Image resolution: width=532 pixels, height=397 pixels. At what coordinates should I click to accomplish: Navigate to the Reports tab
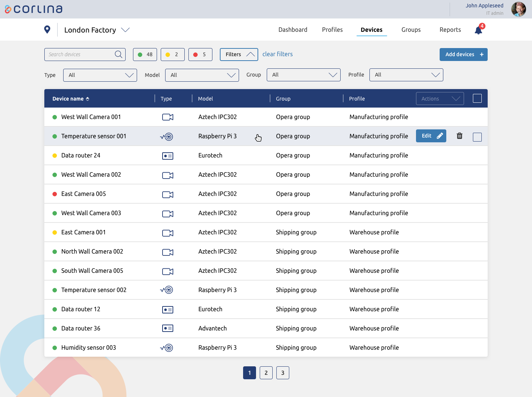(x=450, y=30)
